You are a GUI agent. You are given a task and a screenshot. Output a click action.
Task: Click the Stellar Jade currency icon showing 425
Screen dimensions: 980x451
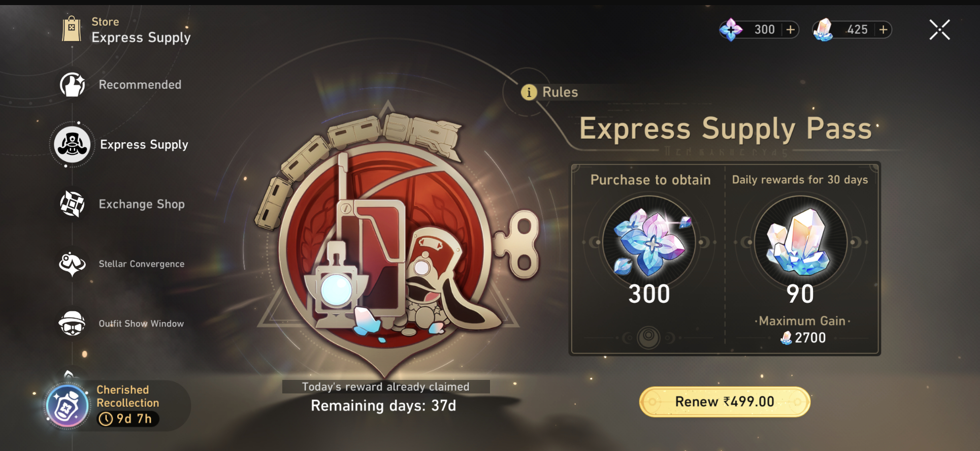click(824, 29)
